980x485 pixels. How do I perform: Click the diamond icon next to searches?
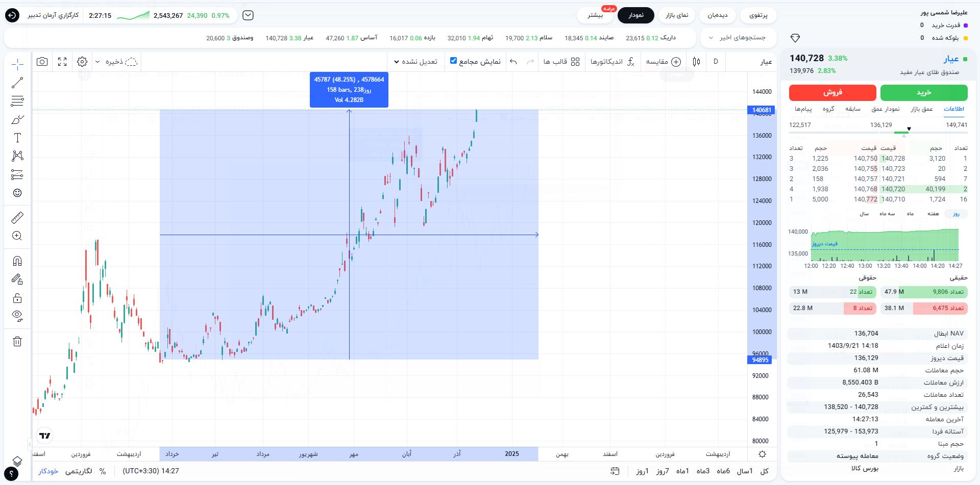[795, 38]
